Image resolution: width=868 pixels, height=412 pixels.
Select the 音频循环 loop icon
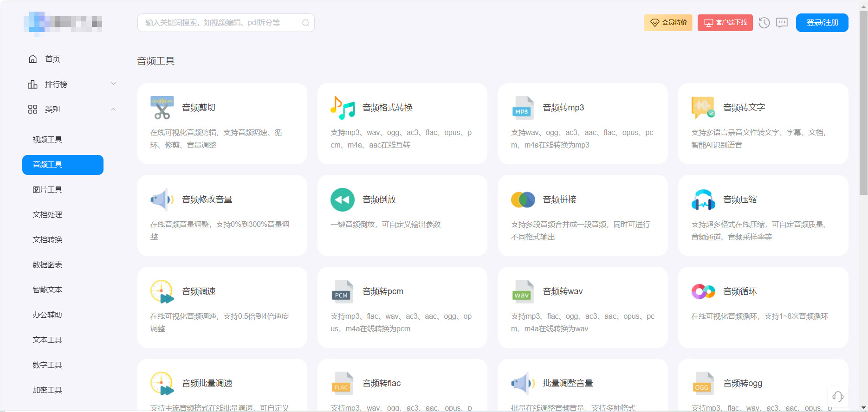click(703, 291)
